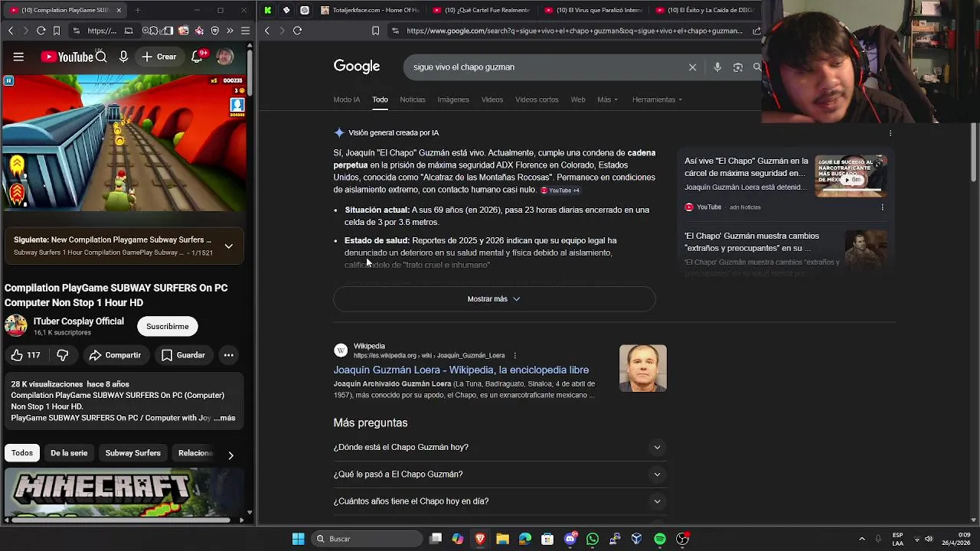Select the De la serie chip

tap(69, 453)
